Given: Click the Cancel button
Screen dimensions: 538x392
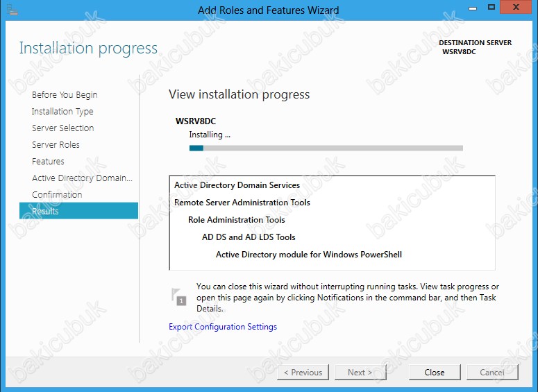Looking at the screenshot, I should (x=491, y=373).
